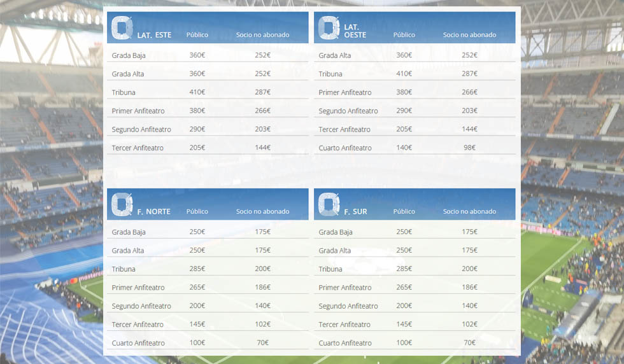The height and width of the screenshot is (364, 624).
Task: Click Público column header in LAT. ESTE table
Action: point(197,35)
